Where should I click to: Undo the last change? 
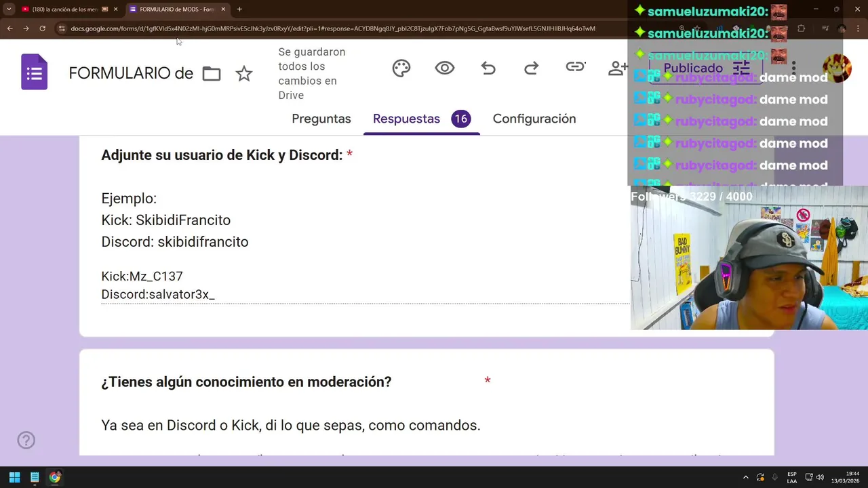click(488, 68)
